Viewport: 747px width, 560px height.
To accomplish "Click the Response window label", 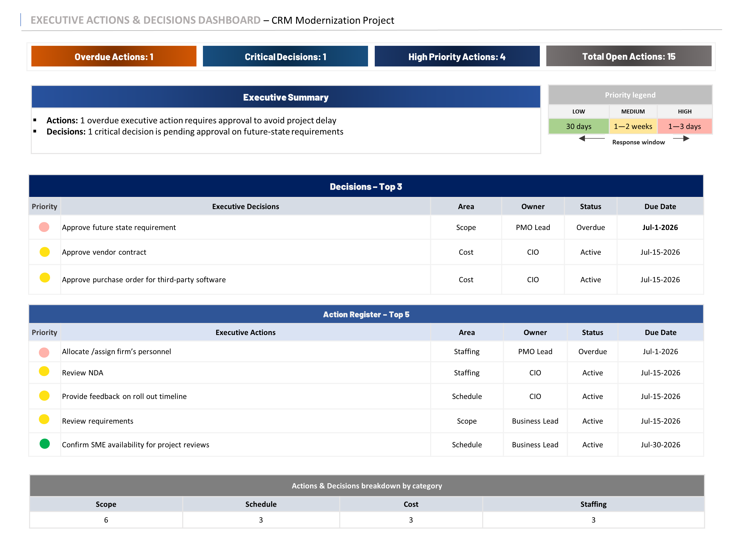I will (638, 142).
